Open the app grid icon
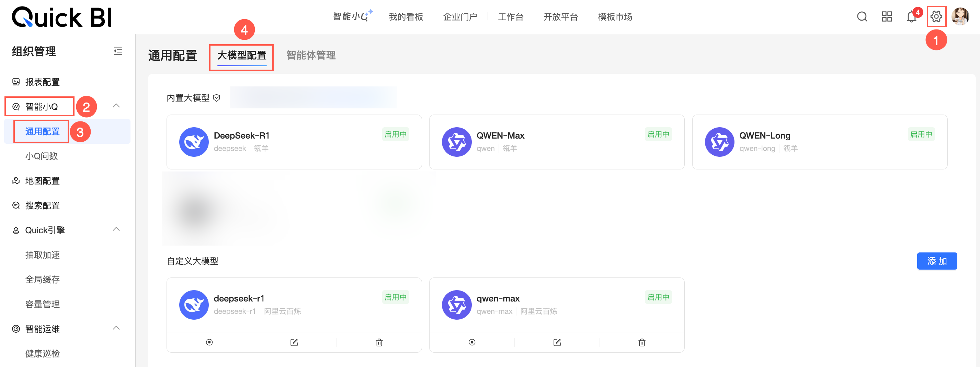 pyautogui.click(x=887, y=17)
